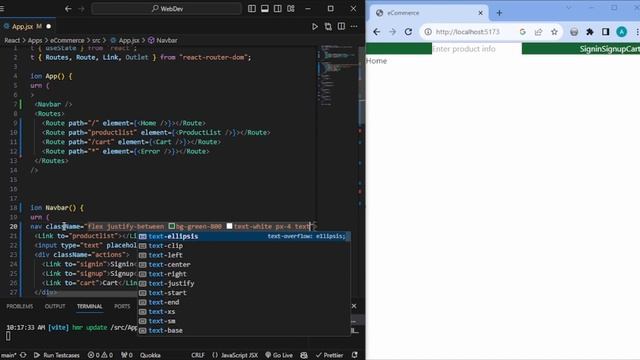The height and width of the screenshot is (360, 640).
Task: Open errors and warnings count
Action: 100,355
